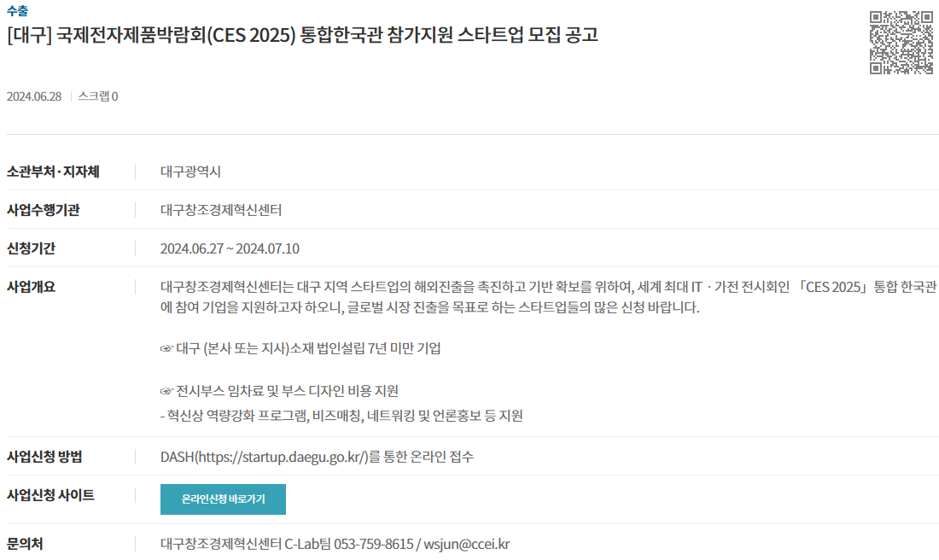Click the phone number 053-759-8615

click(374, 544)
